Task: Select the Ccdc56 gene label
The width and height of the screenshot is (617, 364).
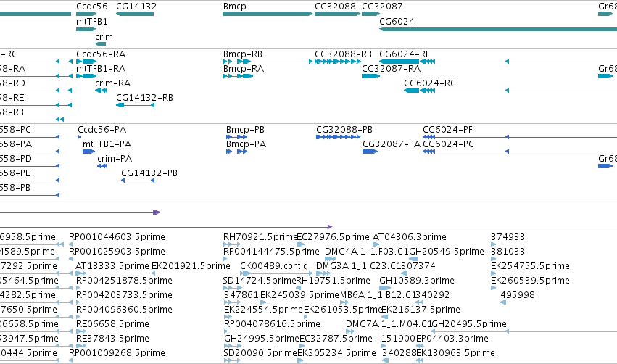Action: (x=91, y=7)
